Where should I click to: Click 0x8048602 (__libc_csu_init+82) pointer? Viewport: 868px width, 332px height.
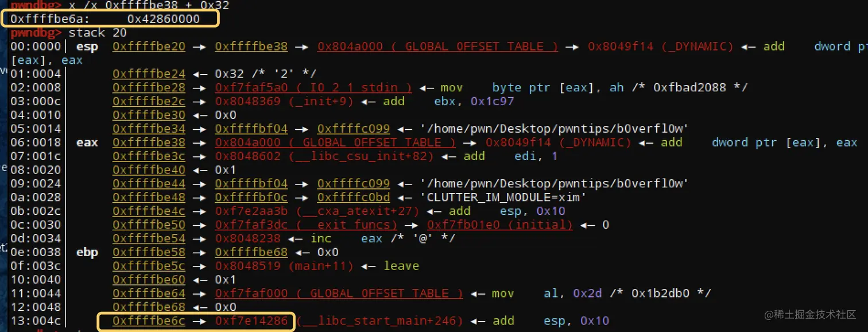pos(324,156)
